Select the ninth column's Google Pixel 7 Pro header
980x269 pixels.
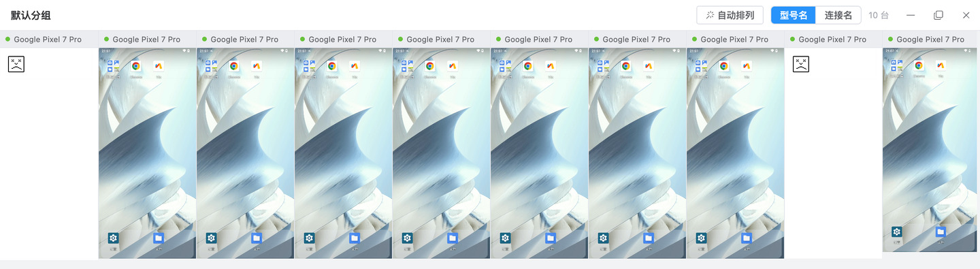pyautogui.click(x=833, y=39)
